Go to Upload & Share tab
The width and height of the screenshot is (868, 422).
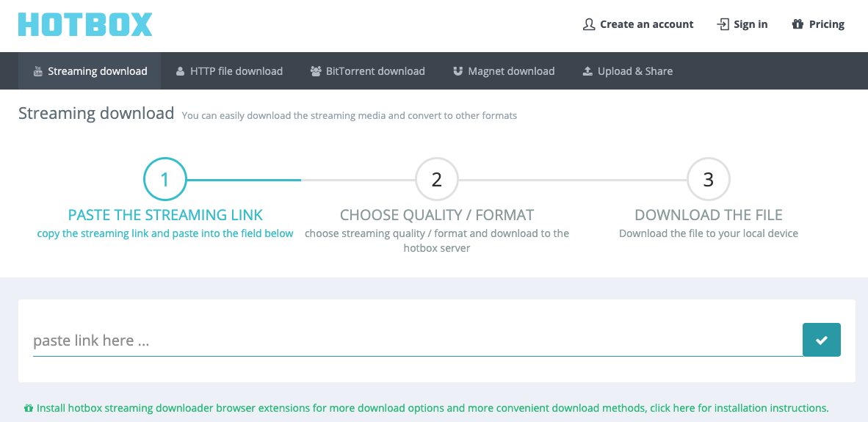(x=628, y=71)
